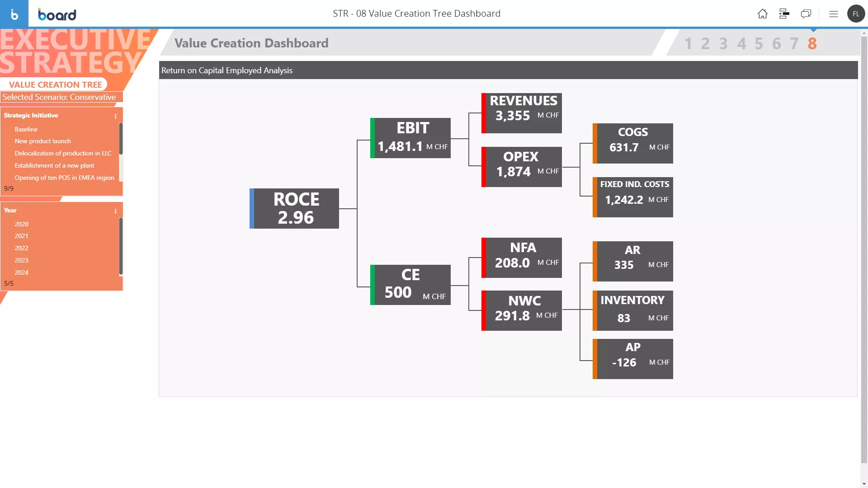868x488 pixels.
Task: Click the home navigation icon
Action: [763, 14]
